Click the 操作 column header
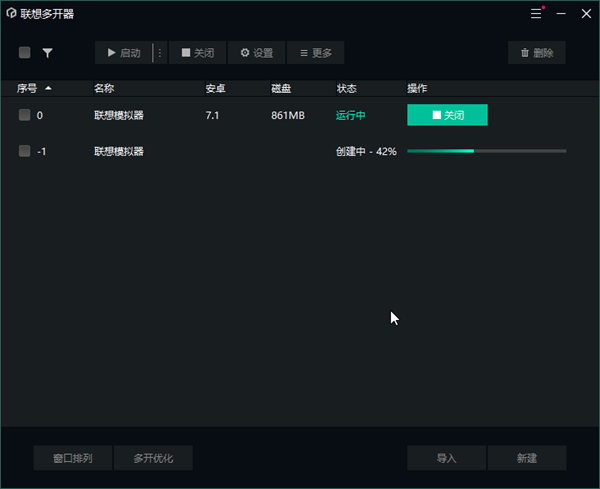Screen dimensions: 600x489 [417, 88]
